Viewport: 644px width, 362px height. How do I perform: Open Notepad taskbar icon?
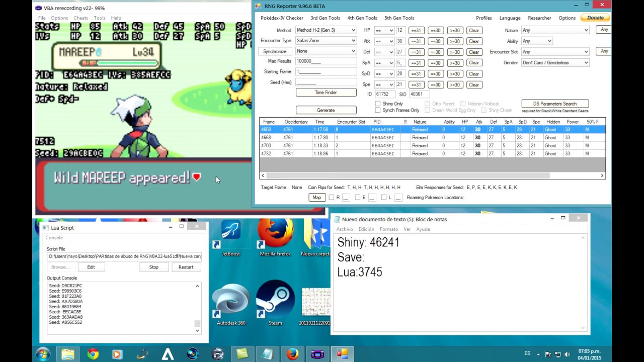click(267, 354)
